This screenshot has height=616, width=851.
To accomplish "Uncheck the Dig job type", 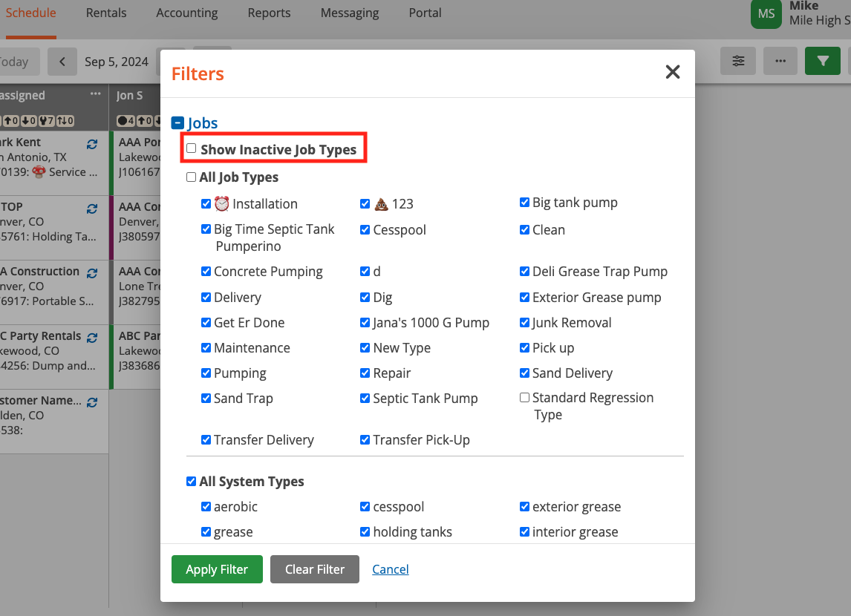I will point(365,297).
